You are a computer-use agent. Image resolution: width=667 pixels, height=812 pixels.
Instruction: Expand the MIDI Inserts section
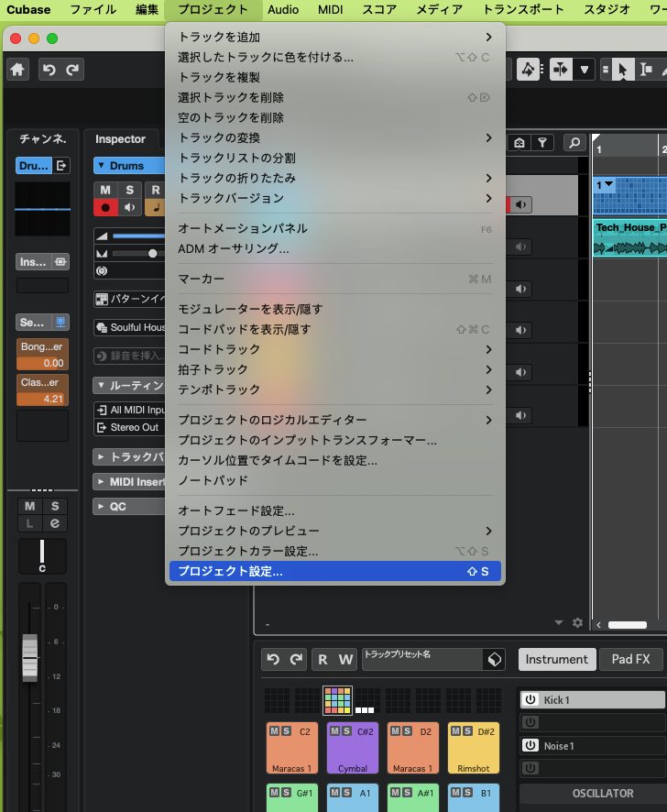click(x=101, y=481)
